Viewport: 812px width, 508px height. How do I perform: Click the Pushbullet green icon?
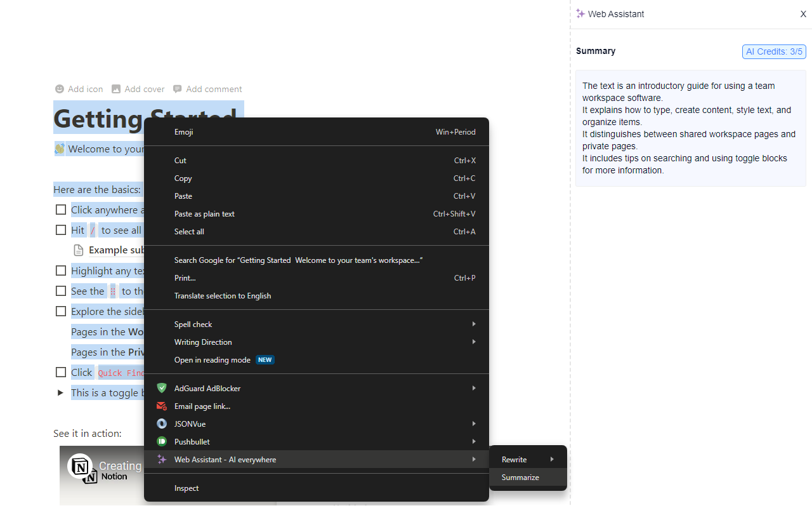(x=162, y=441)
